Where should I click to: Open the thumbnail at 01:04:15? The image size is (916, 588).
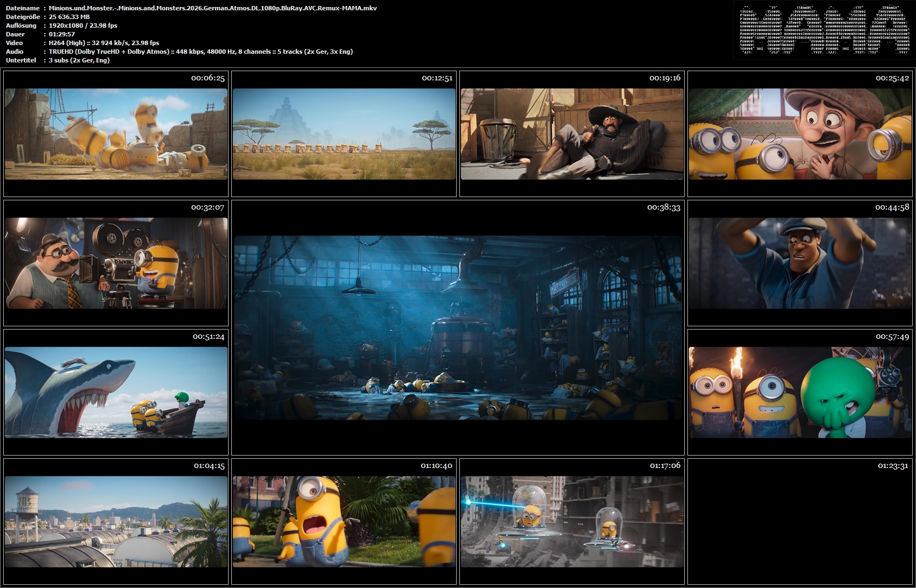click(x=116, y=522)
